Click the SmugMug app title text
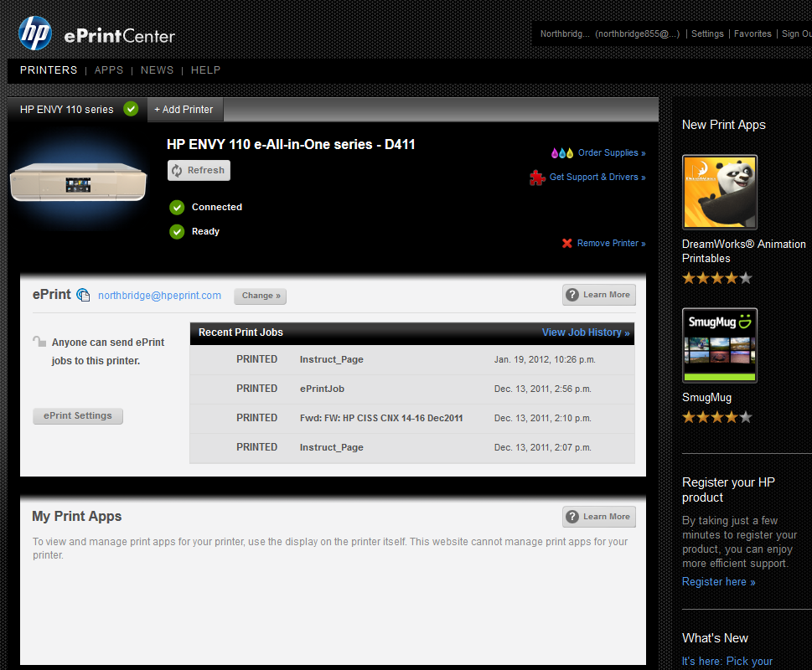The height and width of the screenshot is (670, 812). tap(707, 398)
